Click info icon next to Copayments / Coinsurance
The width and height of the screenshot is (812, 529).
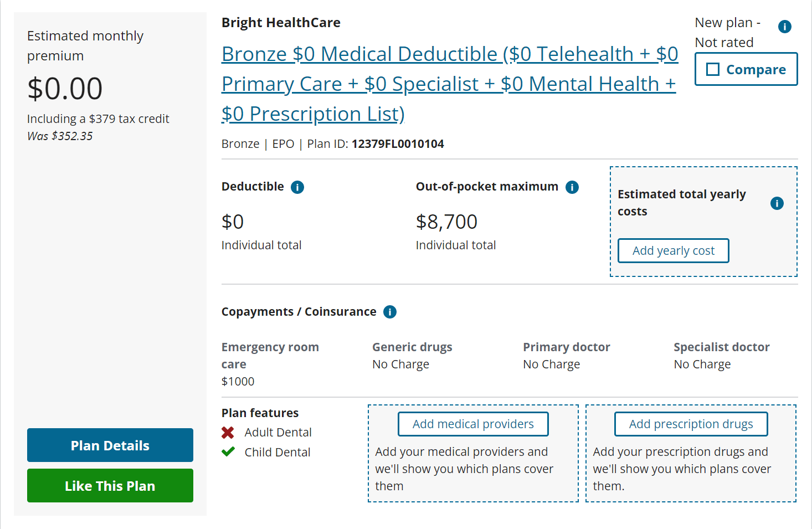pos(390,312)
